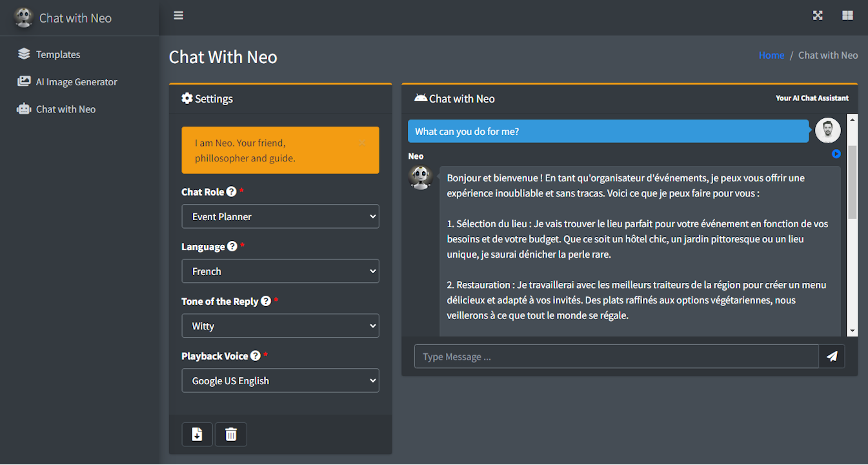Open Templates from the sidebar
868x465 pixels.
coord(57,54)
